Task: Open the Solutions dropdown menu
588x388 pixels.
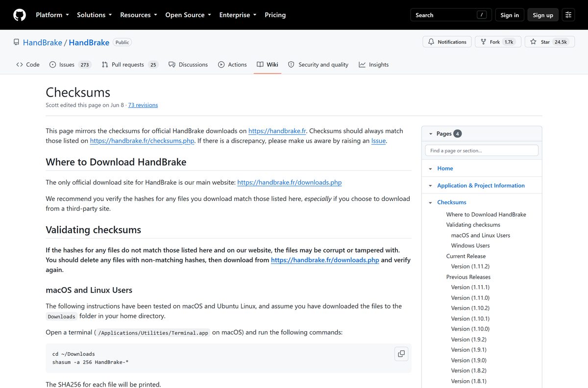Action: pyautogui.click(x=95, y=15)
